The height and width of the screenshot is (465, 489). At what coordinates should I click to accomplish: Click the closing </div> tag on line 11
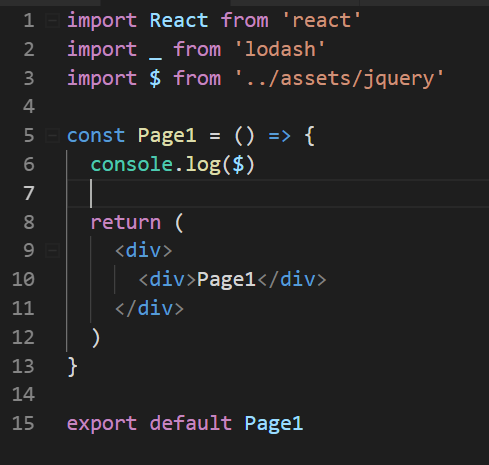149,309
